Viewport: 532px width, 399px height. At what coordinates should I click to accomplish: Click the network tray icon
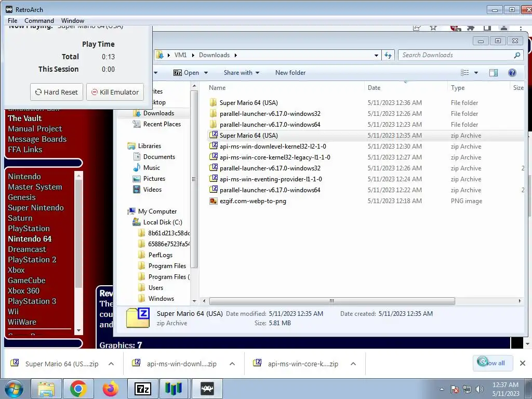tap(467, 389)
